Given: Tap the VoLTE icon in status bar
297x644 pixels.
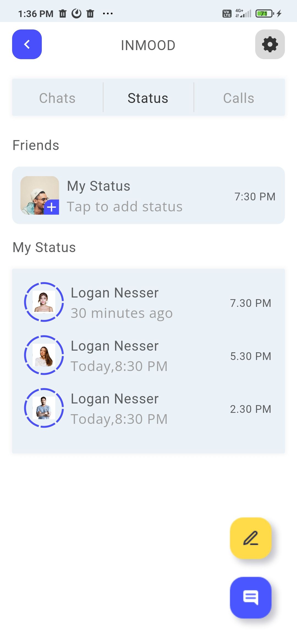Looking at the screenshot, I should click(227, 13).
